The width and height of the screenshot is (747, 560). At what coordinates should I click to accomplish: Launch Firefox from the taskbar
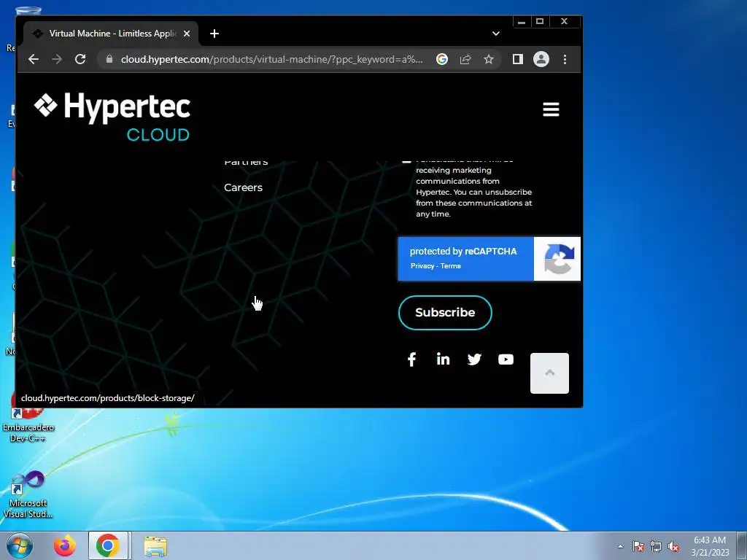tap(65, 545)
